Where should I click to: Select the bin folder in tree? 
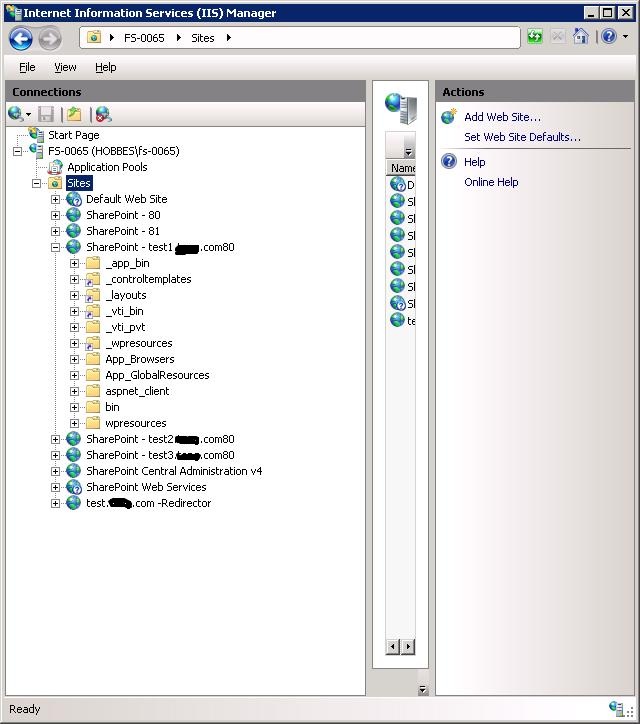pyautogui.click(x=112, y=407)
